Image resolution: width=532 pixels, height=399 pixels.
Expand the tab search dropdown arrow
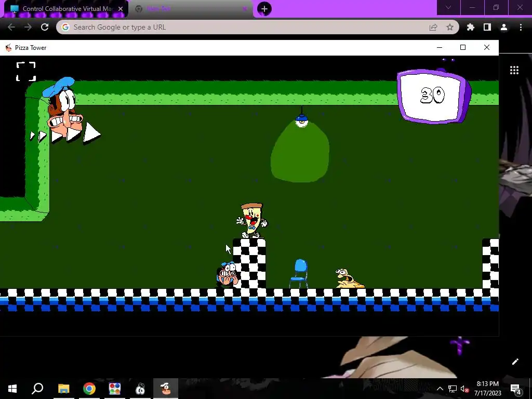point(448,7)
